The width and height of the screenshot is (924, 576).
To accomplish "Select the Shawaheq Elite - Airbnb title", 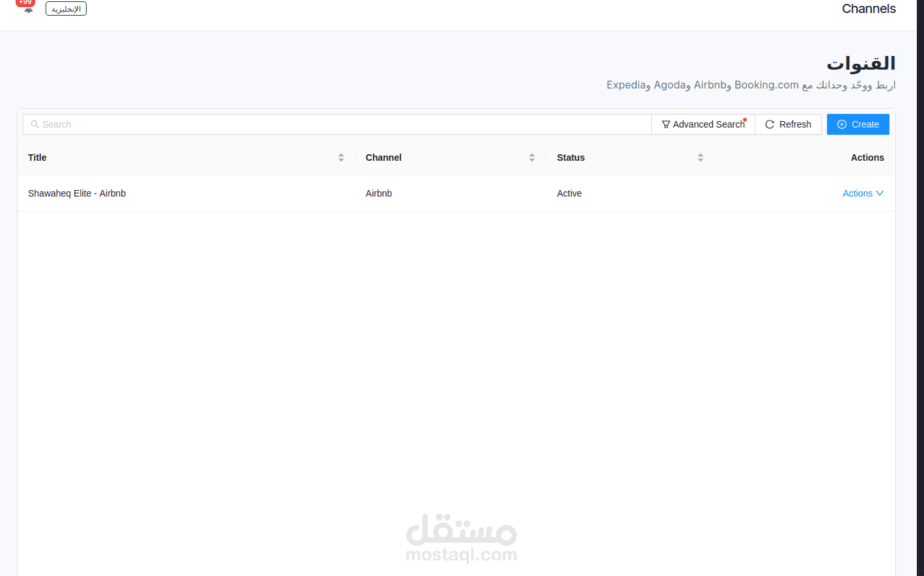I will 77,193.
